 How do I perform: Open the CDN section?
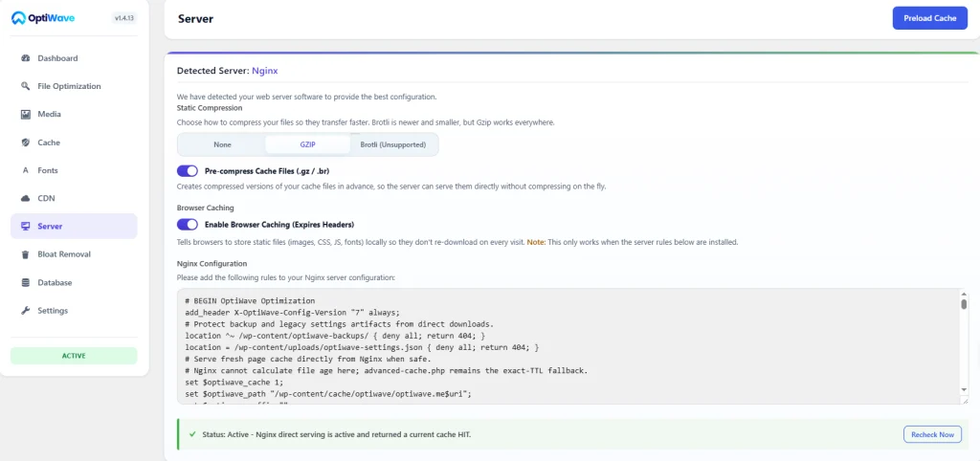74,199
